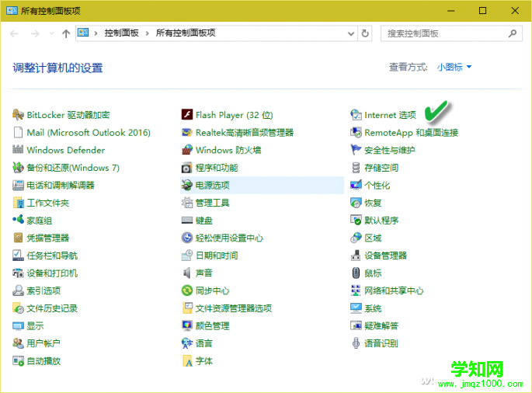Open the 任务栏和导航 link
Image resolution: width=532 pixels, height=393 pixels.
pos(52,256)
